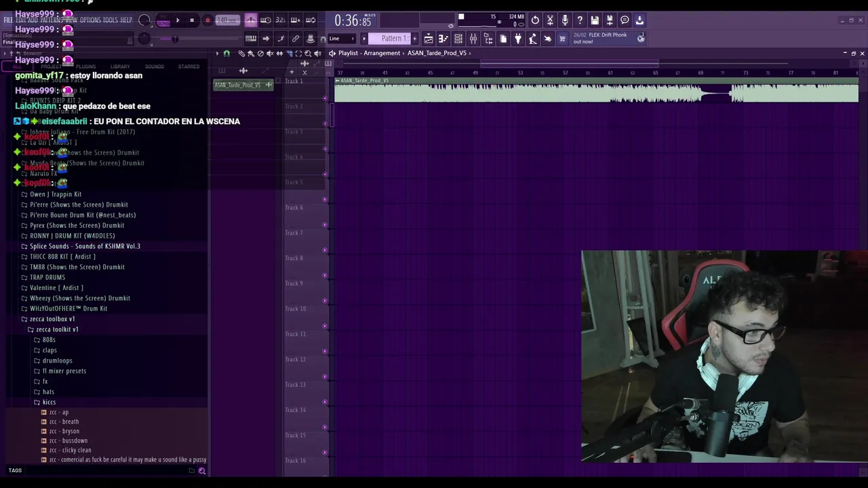Image resolution: width=868 pixels, height=488 pixels.
Task: Select playlist Playback speaker tool
Action: click(x=317, y=54)
